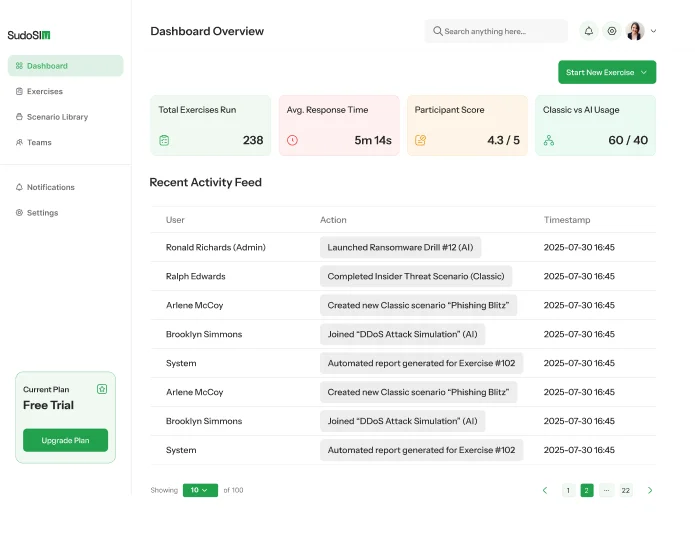The height and width of the screenshot is (538, 695).
Task: Click the SudoSIM logo
Action: 29,35
